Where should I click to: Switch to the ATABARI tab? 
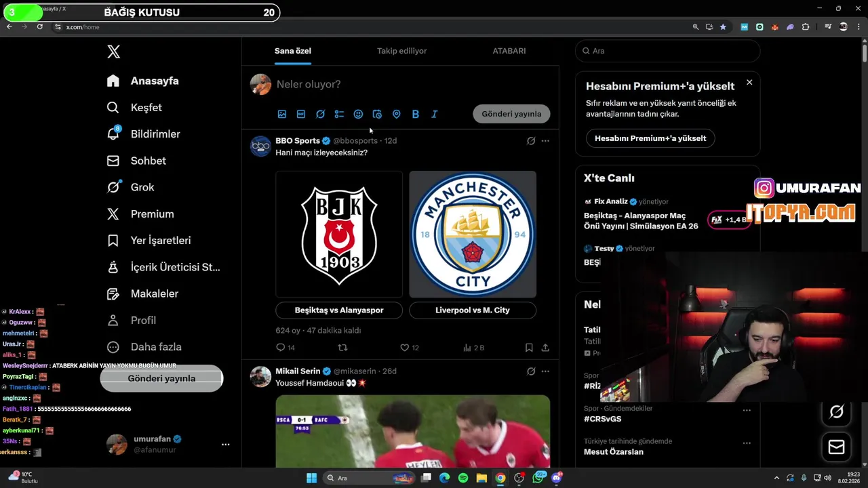[x=509, y=51]
